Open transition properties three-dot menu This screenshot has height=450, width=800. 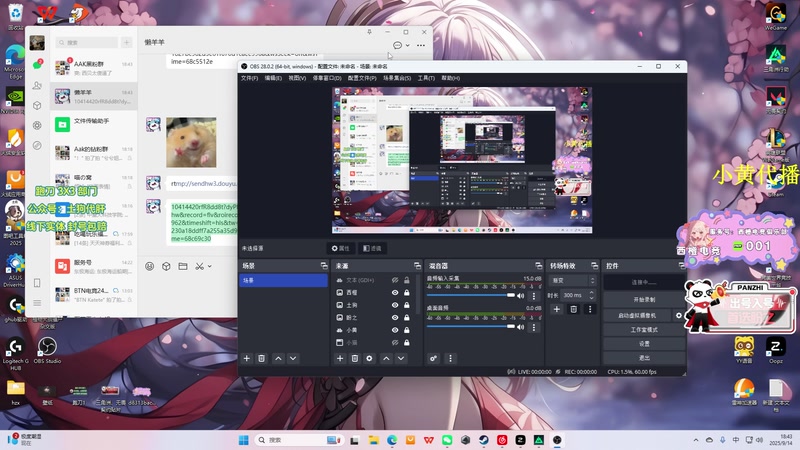(590, 309)
